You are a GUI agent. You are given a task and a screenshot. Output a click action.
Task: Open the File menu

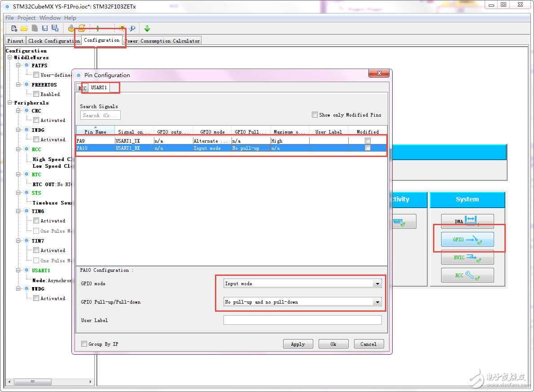pyautogui.click(x=9, y=17)
